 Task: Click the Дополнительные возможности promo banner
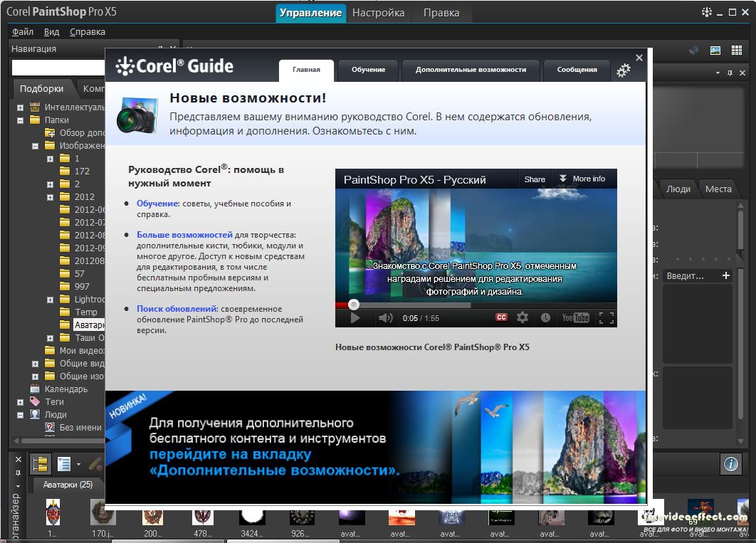tap(375, 447)
